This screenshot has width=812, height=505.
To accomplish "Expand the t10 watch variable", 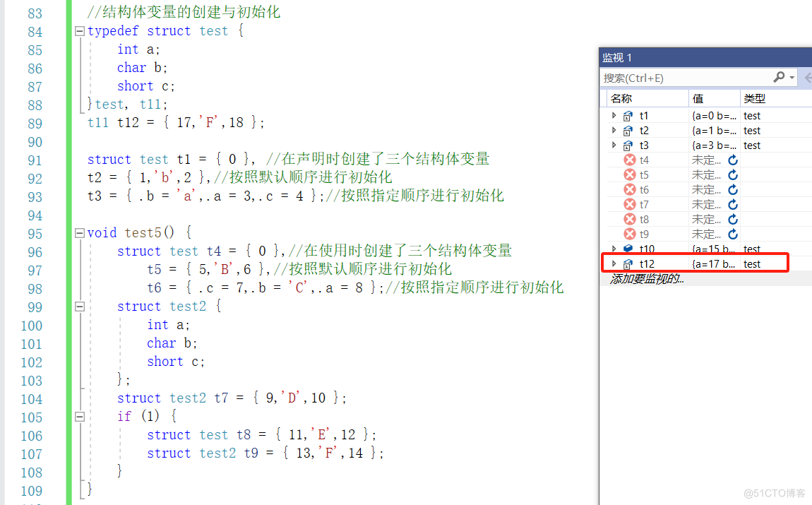I will (613, 249).
